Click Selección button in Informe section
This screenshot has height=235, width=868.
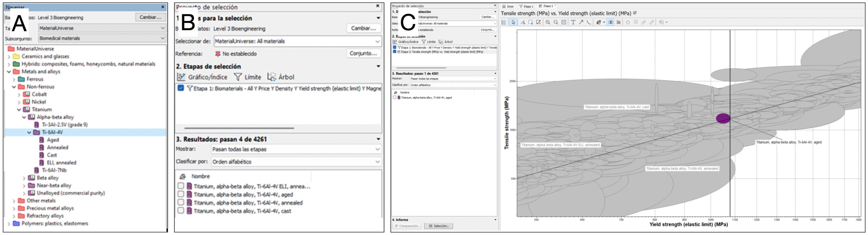click(x=439, y=226)
